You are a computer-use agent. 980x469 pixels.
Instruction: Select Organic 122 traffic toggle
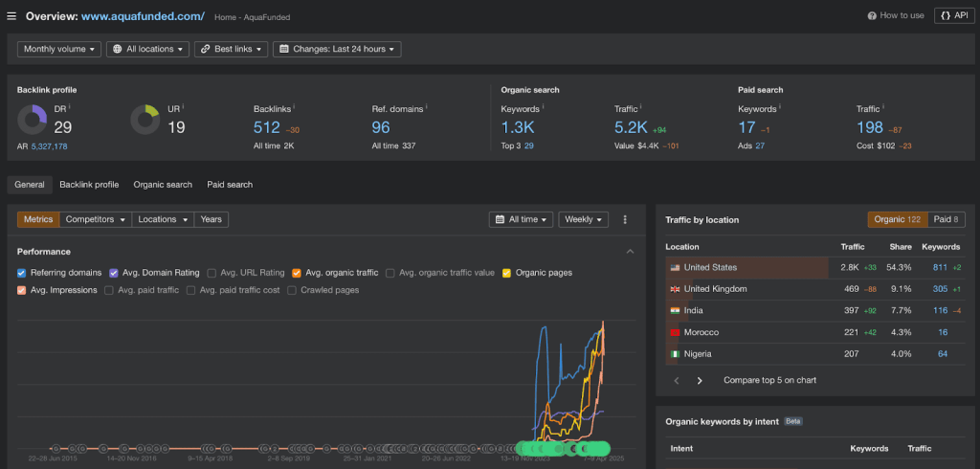pyautogui.click(x=897, y=219)
